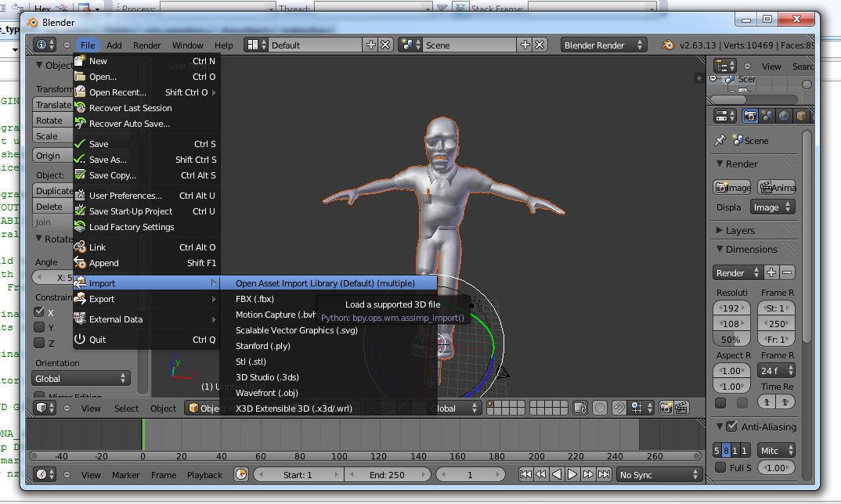Image resolution: width=841 pixels, height=504 pixels.
Task: Disable the Anti-Aliasing checkbox
Action: [x=731, y=427]
